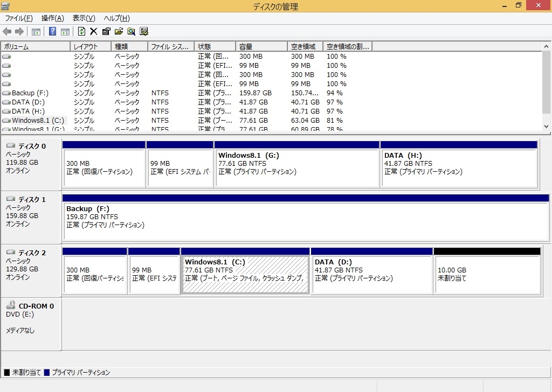Click the Delete X toolbar icon
Viewport: 552px width, 392px height.
94,31
